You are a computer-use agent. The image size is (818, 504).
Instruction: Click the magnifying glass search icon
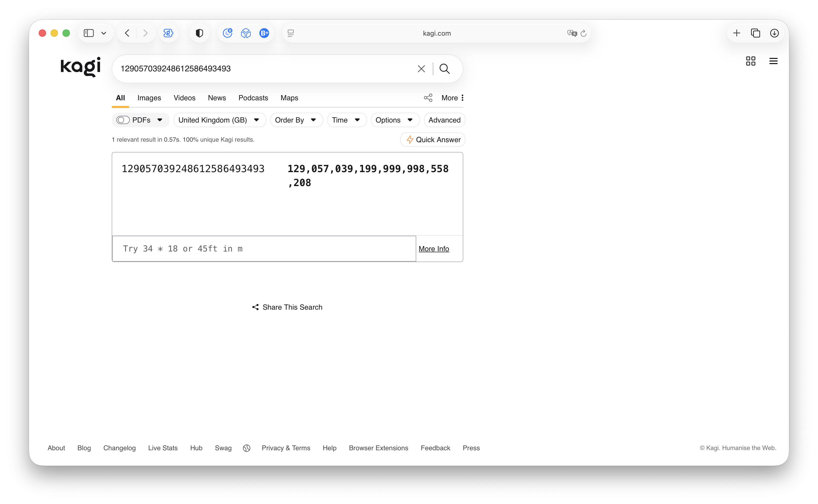[444, 69]
